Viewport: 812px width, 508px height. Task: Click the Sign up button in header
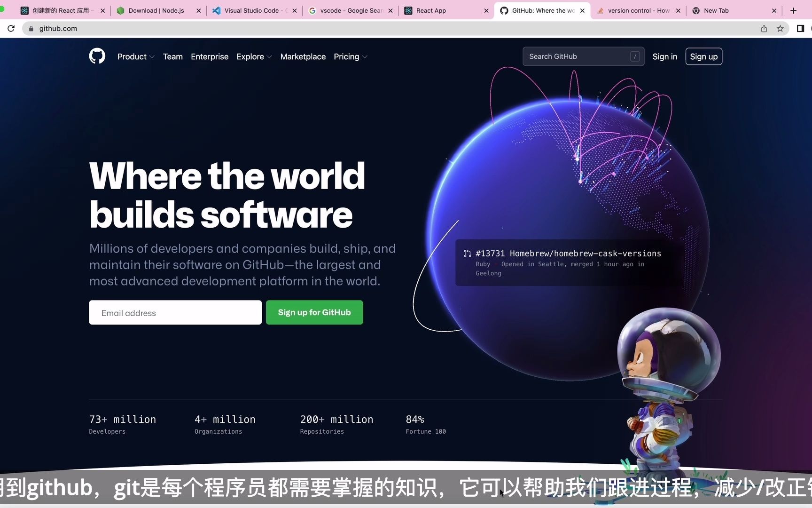pos(703,56)
